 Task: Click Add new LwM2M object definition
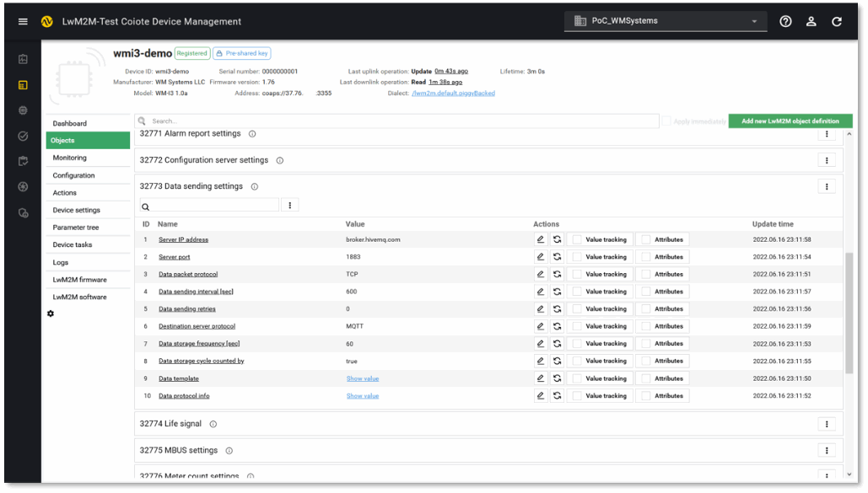point(790,121)
